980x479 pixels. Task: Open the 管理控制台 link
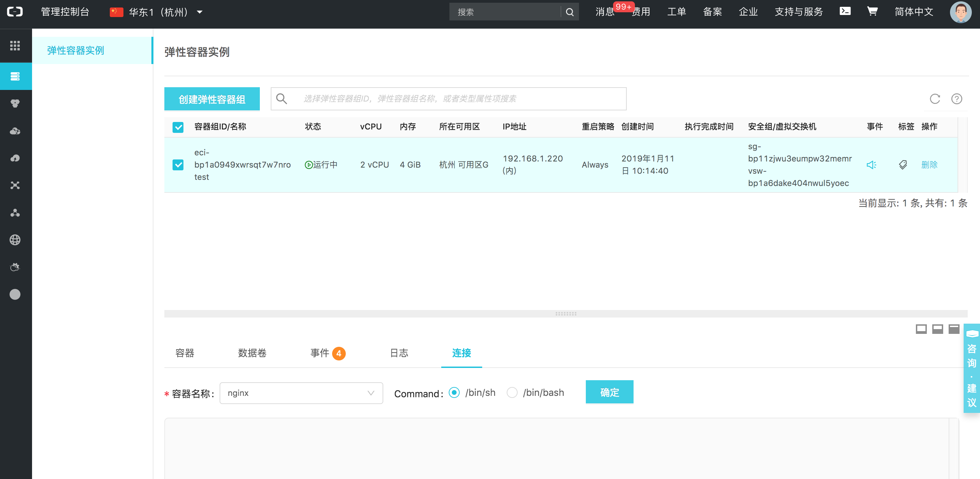coord(65,12)
